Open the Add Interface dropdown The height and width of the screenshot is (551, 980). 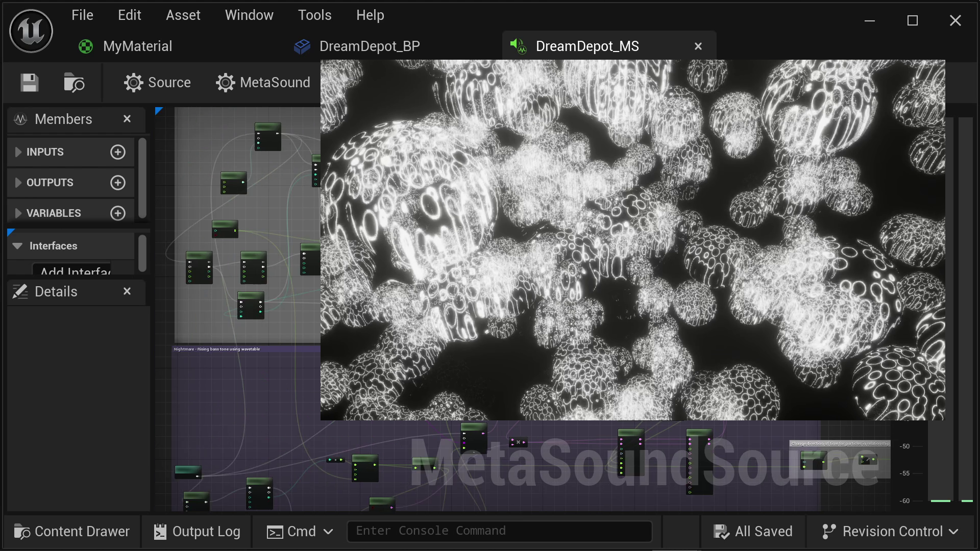71,269
